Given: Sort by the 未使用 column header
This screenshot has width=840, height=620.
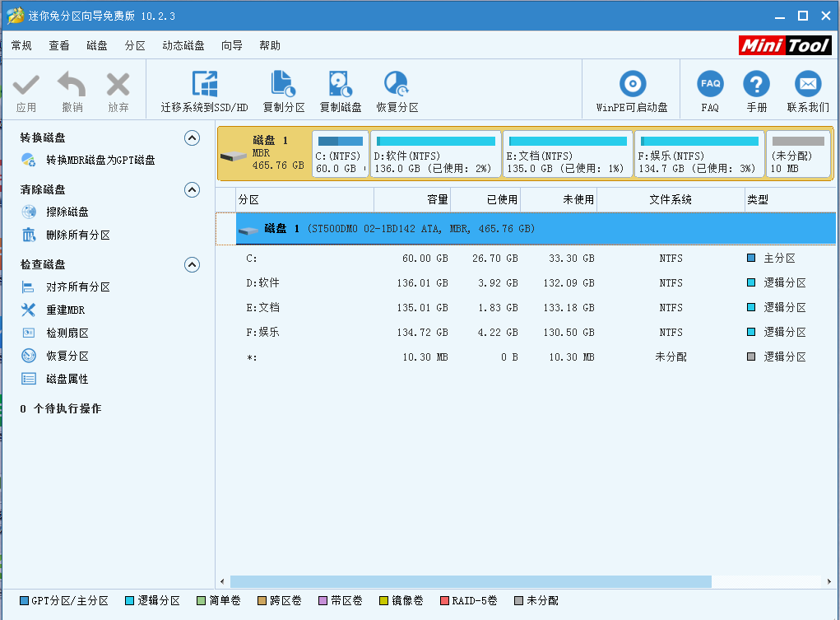Looking at the screenshot, I should (x=559, y=200).
